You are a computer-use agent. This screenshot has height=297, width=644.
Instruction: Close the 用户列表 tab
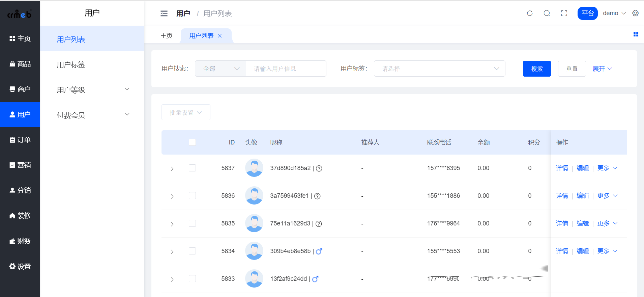(x=220, y=36)
